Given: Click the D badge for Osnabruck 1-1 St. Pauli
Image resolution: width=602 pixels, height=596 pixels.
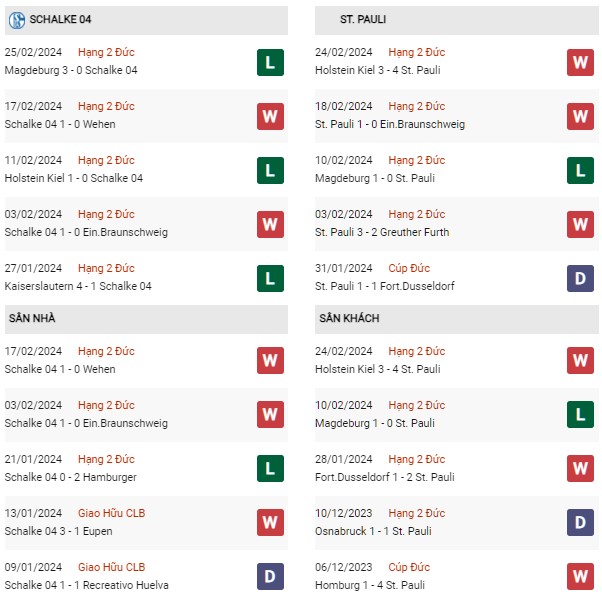Looking at the screenshot, I should (x=580, y=522).
